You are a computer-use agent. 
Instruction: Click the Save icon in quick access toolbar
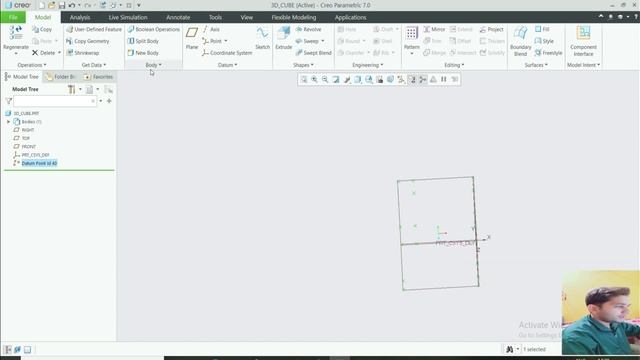(62, 5)
